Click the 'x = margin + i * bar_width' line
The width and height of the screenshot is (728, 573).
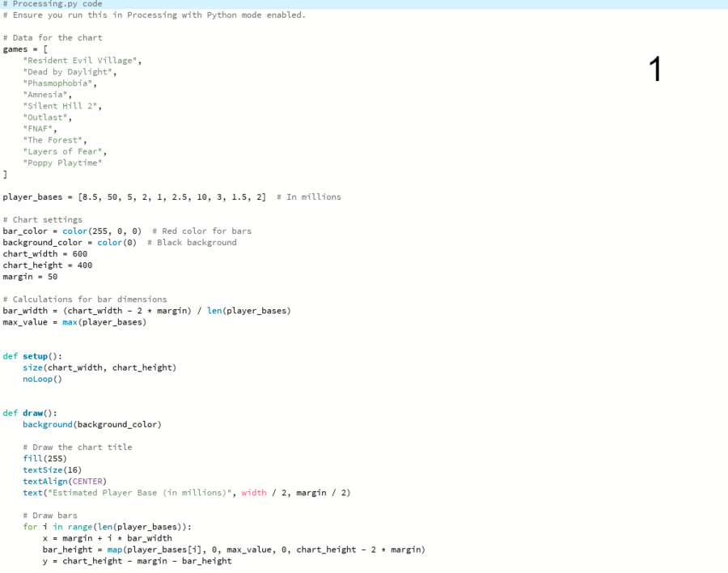108,539
